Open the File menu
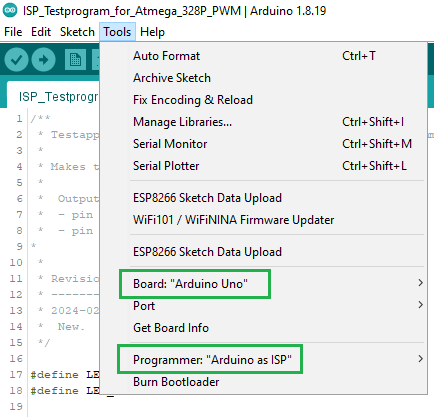The width and height of the screenshot is (434, 417). click(13, 32)
